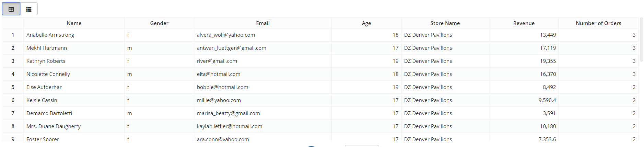
Task: Click the Number of Orders header
Action: click(x=598, y=23)
